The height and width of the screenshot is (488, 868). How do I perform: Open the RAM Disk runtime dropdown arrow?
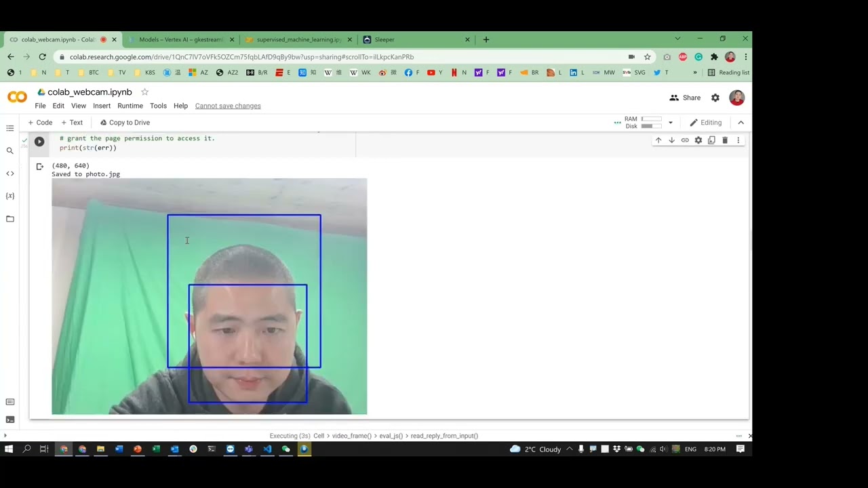670,123
